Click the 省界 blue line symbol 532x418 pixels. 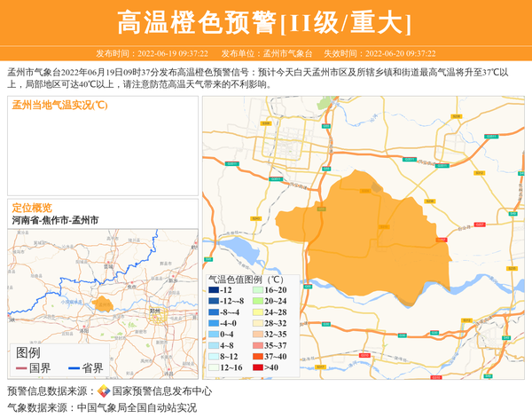coord(74,368)
